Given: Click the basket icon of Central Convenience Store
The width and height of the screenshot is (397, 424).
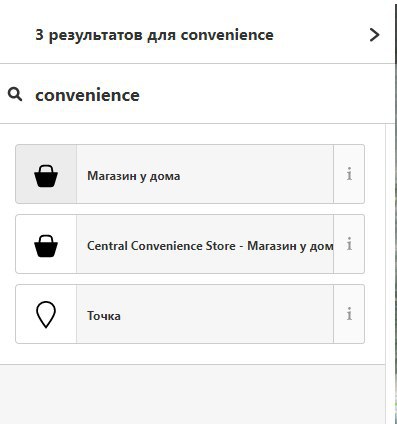Looking at the screenshot, I should coord(46,246).
